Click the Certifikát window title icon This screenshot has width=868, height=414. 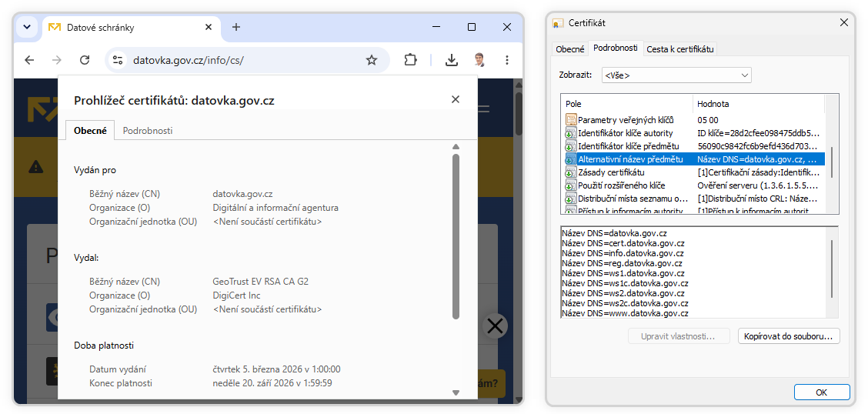click(x=559, y=22)
